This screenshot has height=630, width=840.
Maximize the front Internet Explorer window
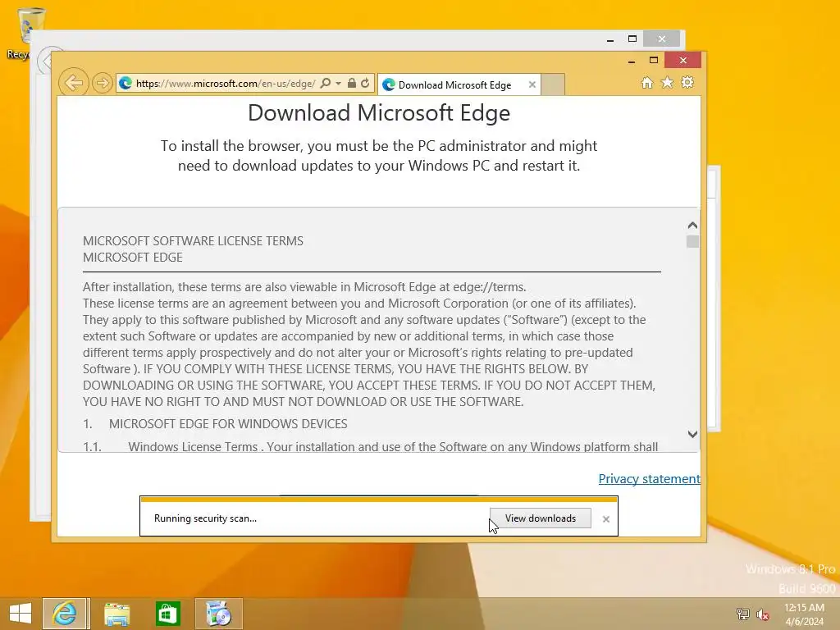tap(654, 60)
